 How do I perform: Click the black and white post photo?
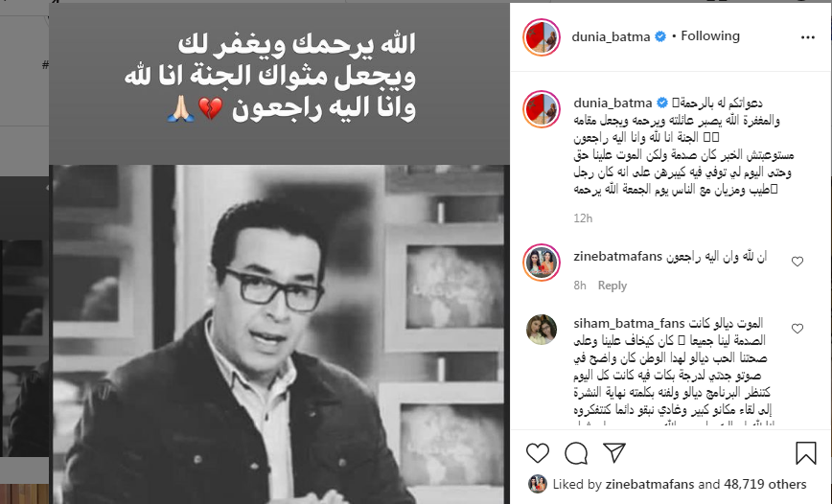(279, 334)
